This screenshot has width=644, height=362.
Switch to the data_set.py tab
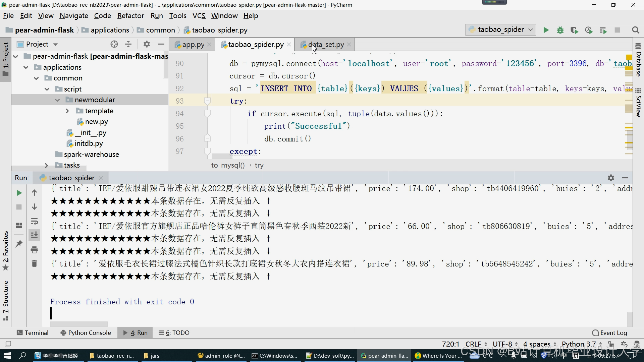point(326,45)
